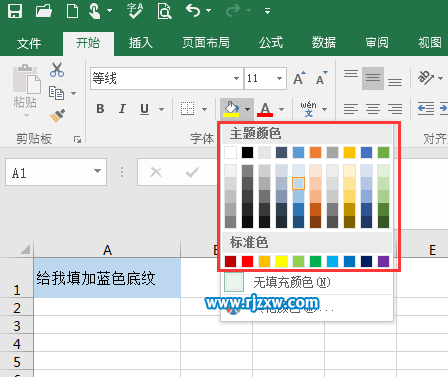Click the select-all corner triangle
The height and width of the screenshot is (377, 448).
click(25, 249)
